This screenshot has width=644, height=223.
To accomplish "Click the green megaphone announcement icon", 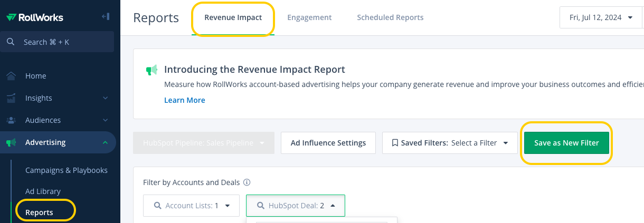I will click(151, 70).
